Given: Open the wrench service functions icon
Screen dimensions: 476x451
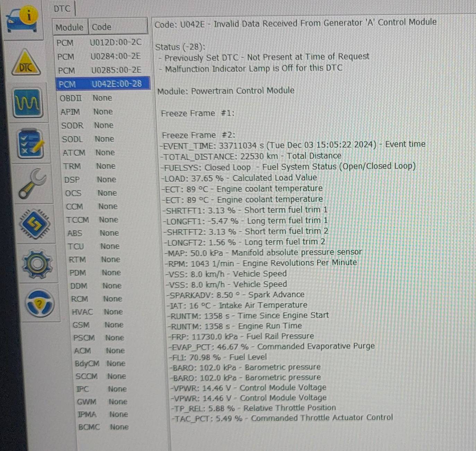Looking at the screenshot, I should [x=32, y=183].
